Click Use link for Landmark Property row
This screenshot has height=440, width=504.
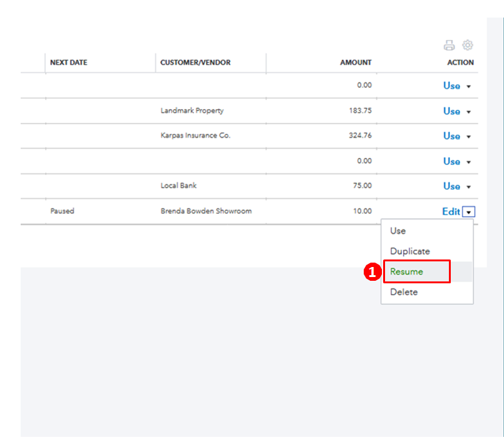coord(451,112)
